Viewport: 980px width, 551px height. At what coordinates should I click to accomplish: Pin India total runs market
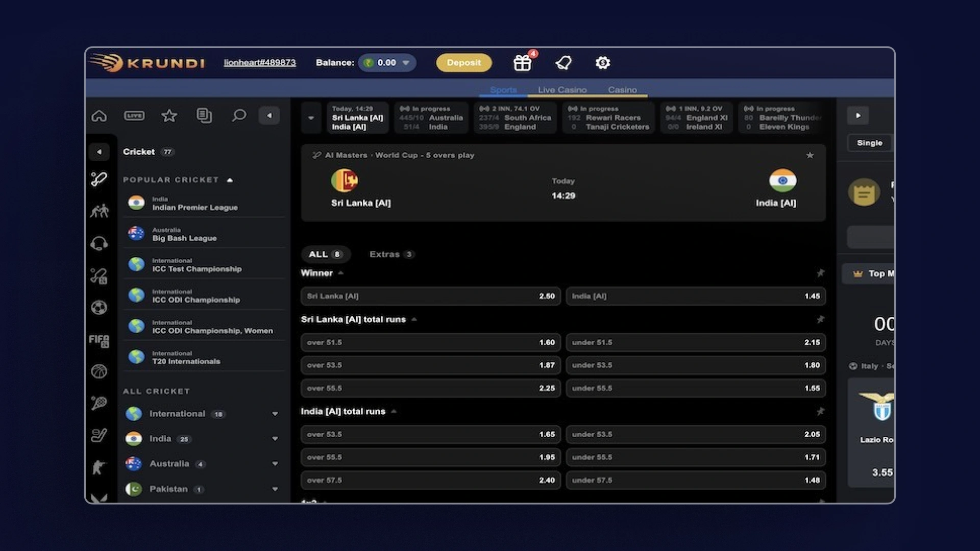point(820,411)
